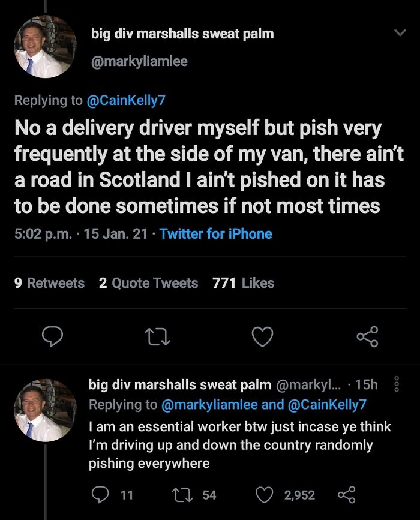Open the 5:02 p.m. 15 Jan. 21 timestamp
Image resolution: width=420 pixels, height=520 pixels.
tap(80, 234)
